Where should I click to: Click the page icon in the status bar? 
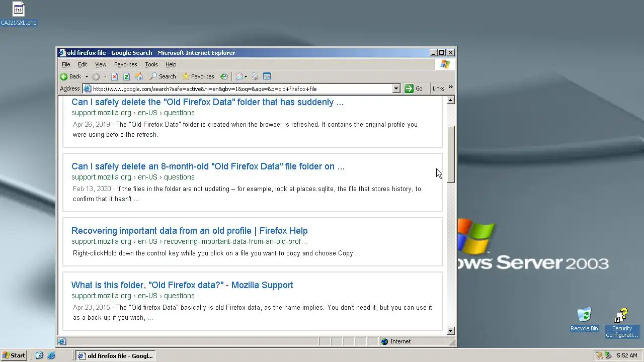62,341
